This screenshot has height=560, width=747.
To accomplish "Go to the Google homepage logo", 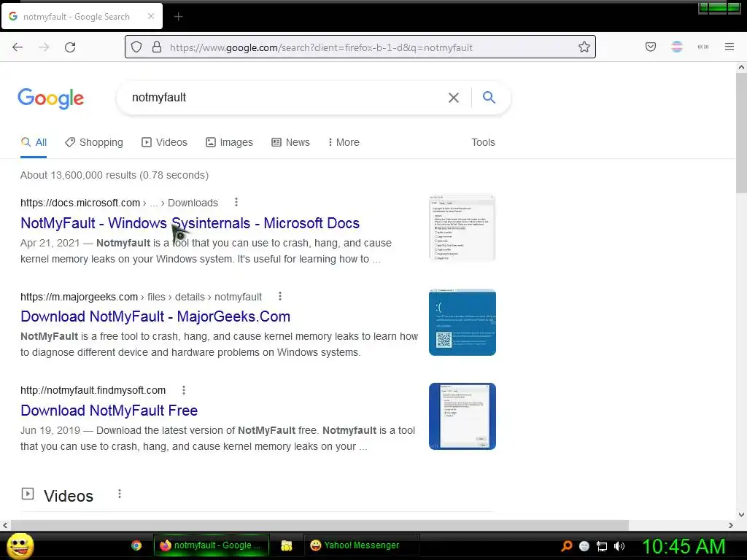I will [x=51, y=98].
